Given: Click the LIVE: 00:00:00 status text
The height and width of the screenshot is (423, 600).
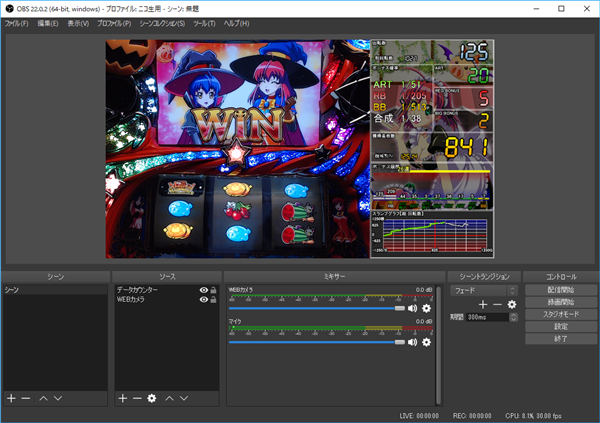Looking at the screenshot, I should [419, 416].
